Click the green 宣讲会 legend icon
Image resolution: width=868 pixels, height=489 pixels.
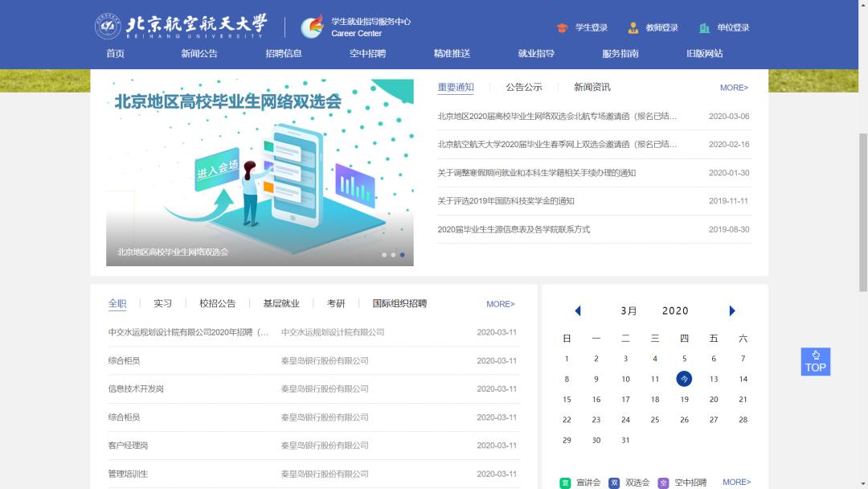(566, 481)
